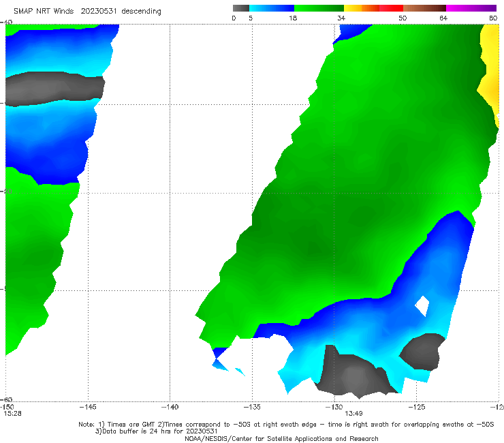Click the color bar label '34'
The image size is (504, 443).
[341, 18]
